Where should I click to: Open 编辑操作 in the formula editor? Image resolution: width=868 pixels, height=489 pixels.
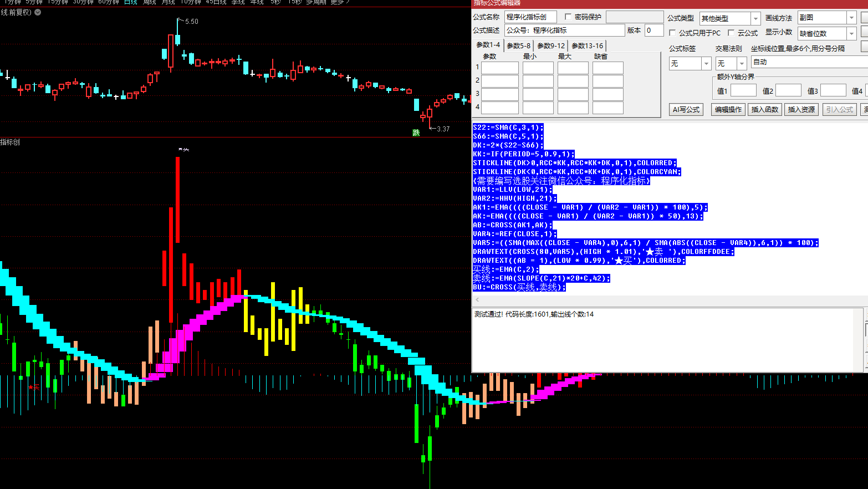pos(728,110)
